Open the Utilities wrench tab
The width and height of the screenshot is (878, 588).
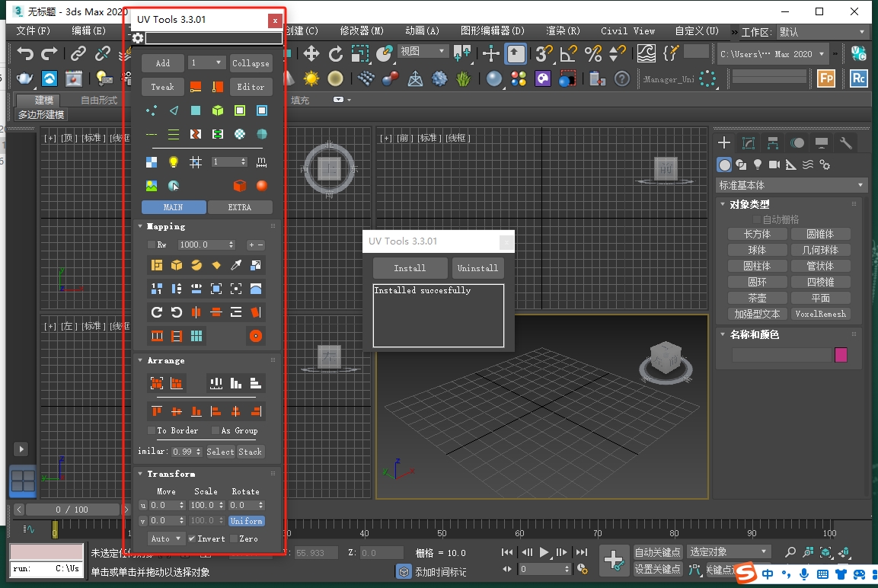coord(846,142)
